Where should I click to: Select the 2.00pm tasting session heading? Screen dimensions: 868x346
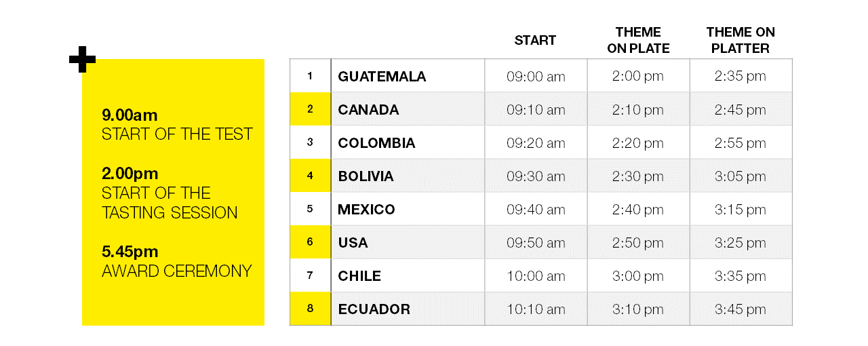pos(130,173)
